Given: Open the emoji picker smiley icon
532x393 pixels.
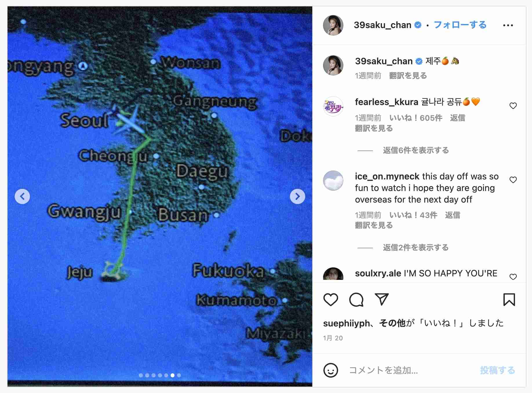Looking at the screenshot, I should (x=331, y=370).
